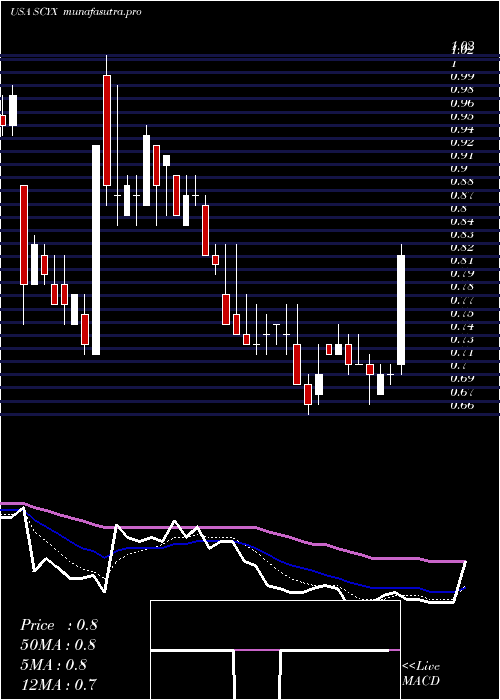Click the 0.9 price axis label

click(x=459, y=168)
